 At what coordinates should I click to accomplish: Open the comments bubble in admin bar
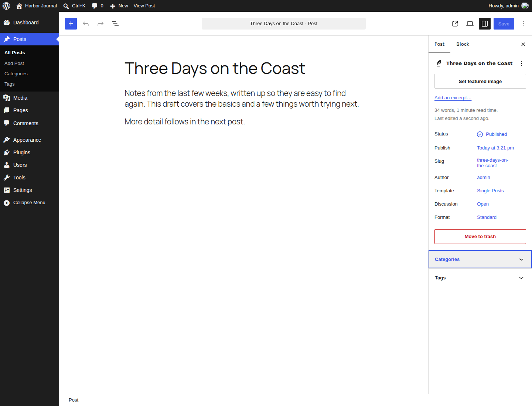point(98,6)
